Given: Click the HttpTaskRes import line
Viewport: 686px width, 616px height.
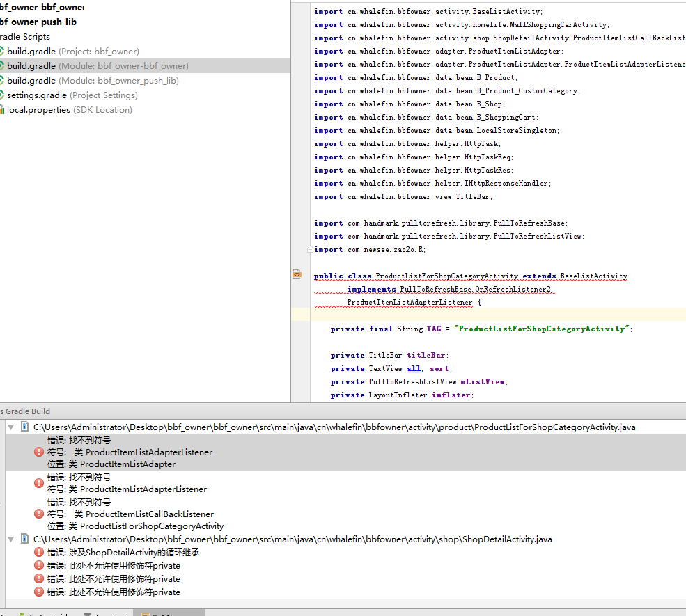Looking at the screenshot, I should click(414, 170).
